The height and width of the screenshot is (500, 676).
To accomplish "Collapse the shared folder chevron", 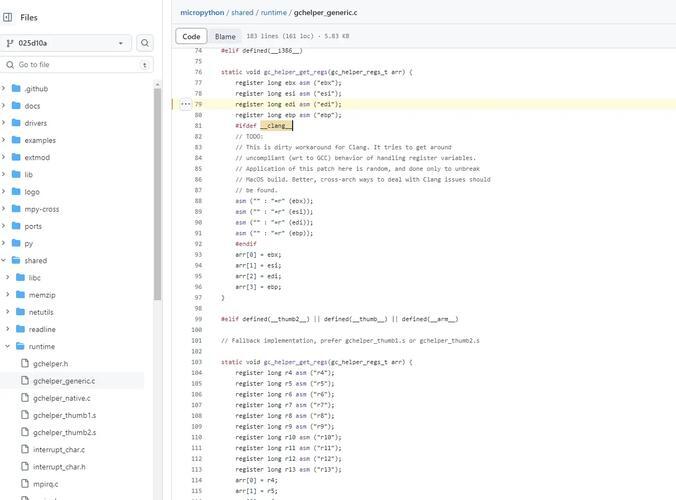I will pyautogui.click(x=3, y=260).
